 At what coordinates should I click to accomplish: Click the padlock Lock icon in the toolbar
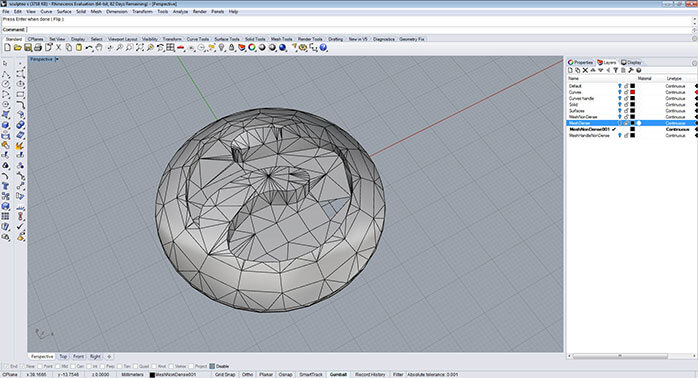(231, 48)
